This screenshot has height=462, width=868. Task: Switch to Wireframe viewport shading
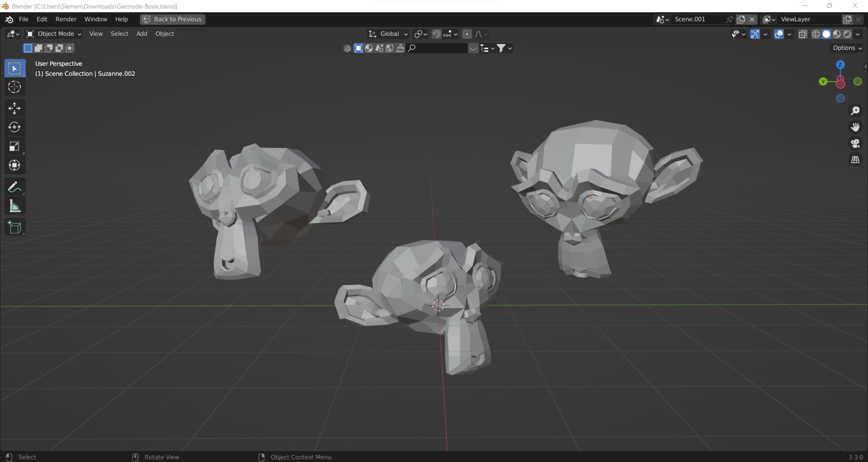pos(816,34)
